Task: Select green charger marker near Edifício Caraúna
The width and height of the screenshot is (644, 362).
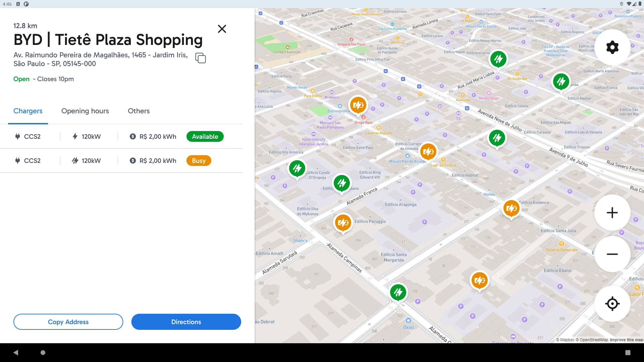Action: pyautogui.click(x=497, y=138)
